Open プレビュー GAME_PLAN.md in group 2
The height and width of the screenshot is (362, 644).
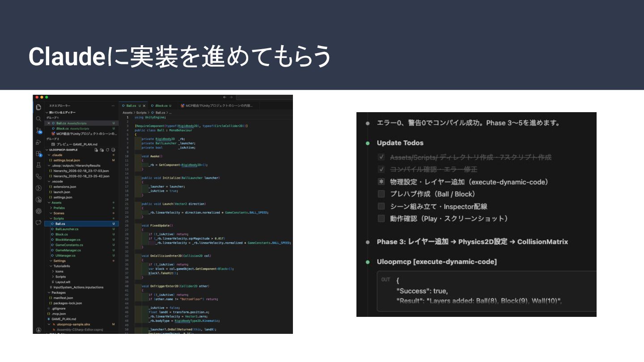click(x=81, y=144)
